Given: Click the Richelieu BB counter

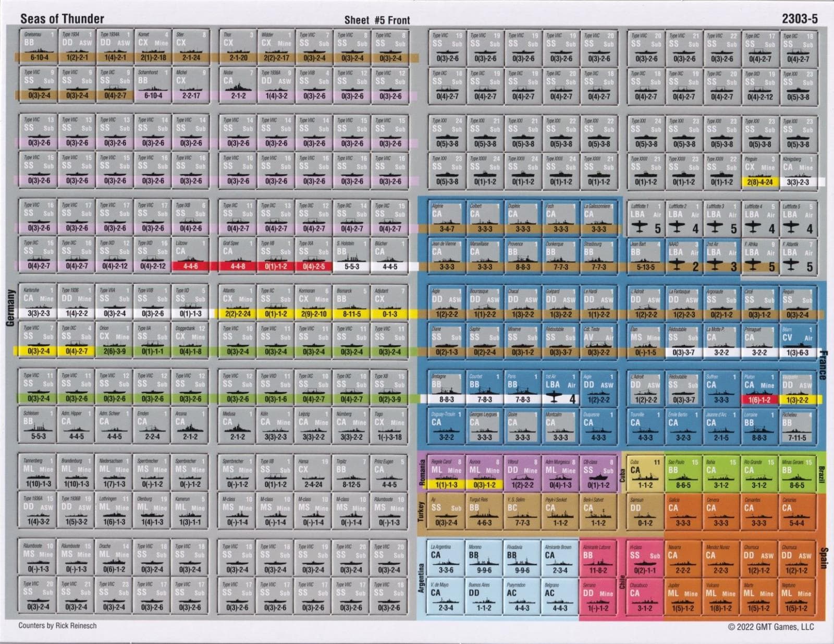Looking at the screenshot, I should click(798, 427).
